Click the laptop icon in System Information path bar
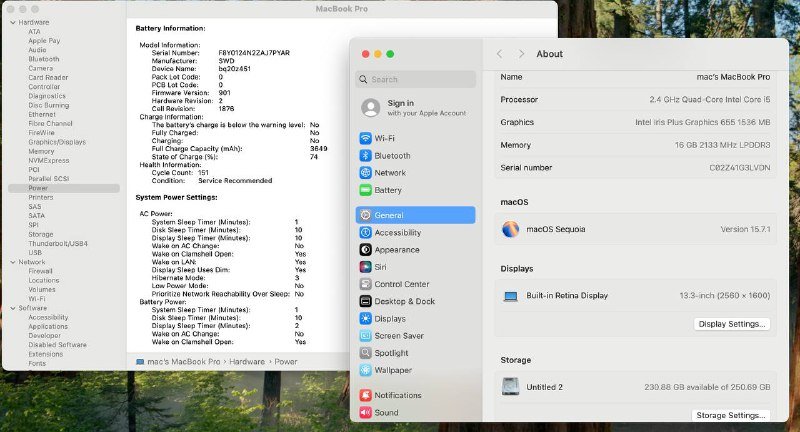Image resolution: width=800 pixels, height=432 pixels. point(140,362)
